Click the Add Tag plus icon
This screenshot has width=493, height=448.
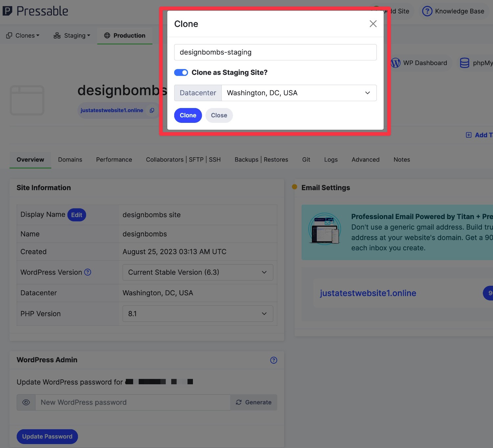point(469,135)
